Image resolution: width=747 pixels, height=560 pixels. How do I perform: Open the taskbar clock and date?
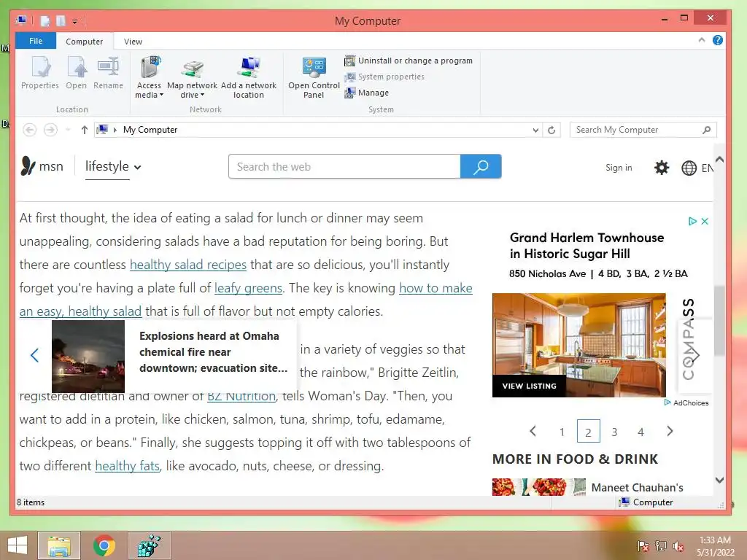coord(715,546)
